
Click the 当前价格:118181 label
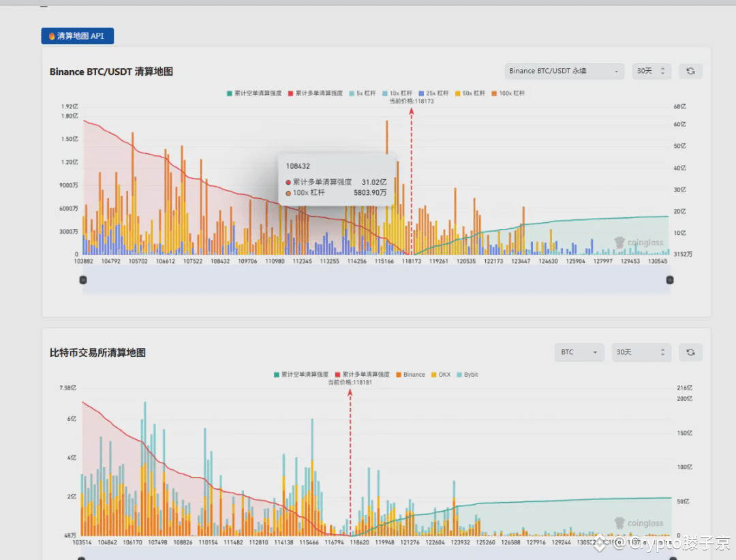[x=350, y=383]
